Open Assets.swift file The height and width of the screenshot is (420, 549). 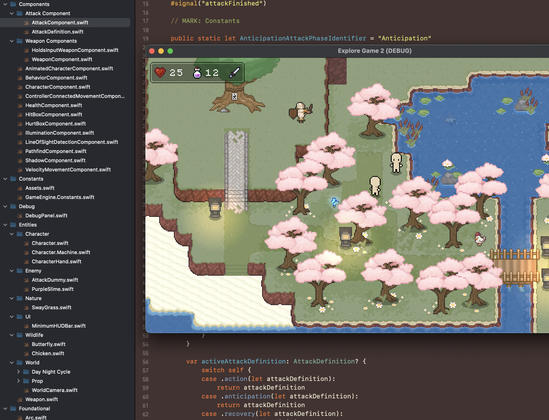(x=40, y=188)
